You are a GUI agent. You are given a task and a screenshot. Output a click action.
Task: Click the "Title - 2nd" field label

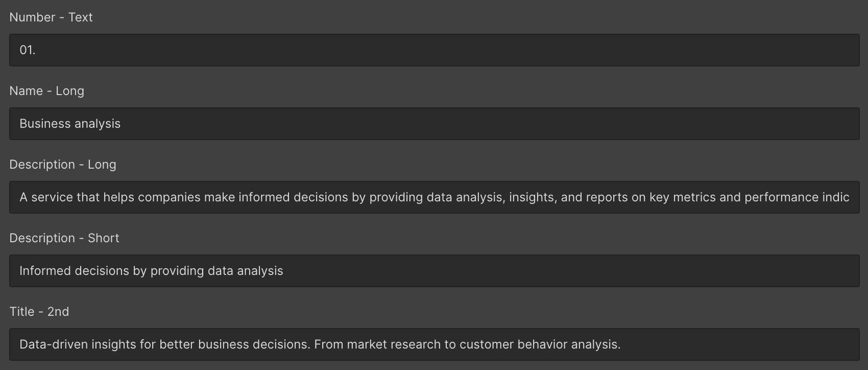(x=39, y=312)
